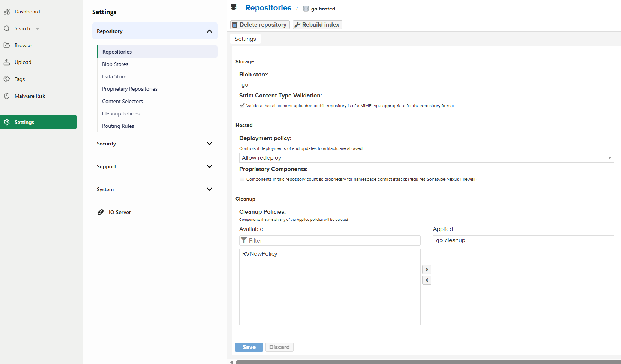Open Routing Rules menu item
This screenshot has height=364, width=621.
[x=118, y=126]
